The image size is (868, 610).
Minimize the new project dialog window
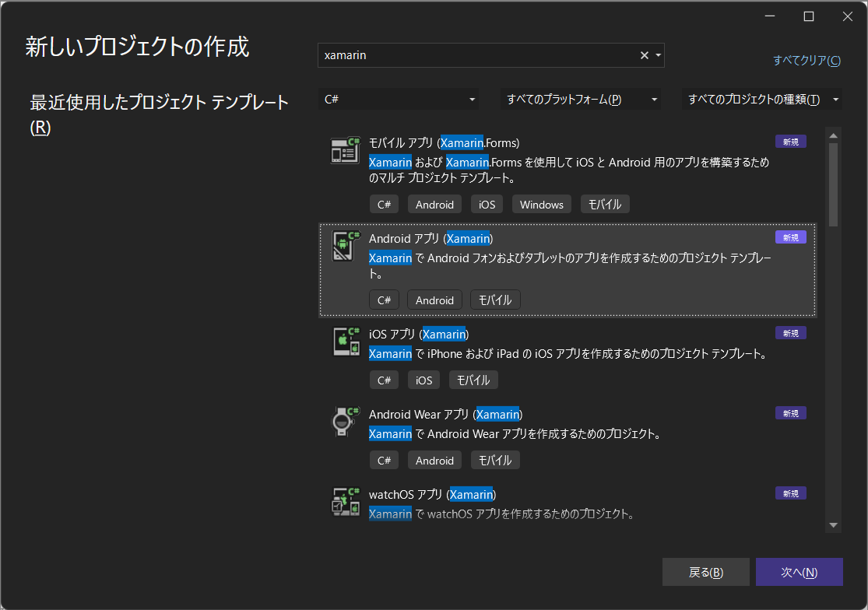[x=769, y=16]
